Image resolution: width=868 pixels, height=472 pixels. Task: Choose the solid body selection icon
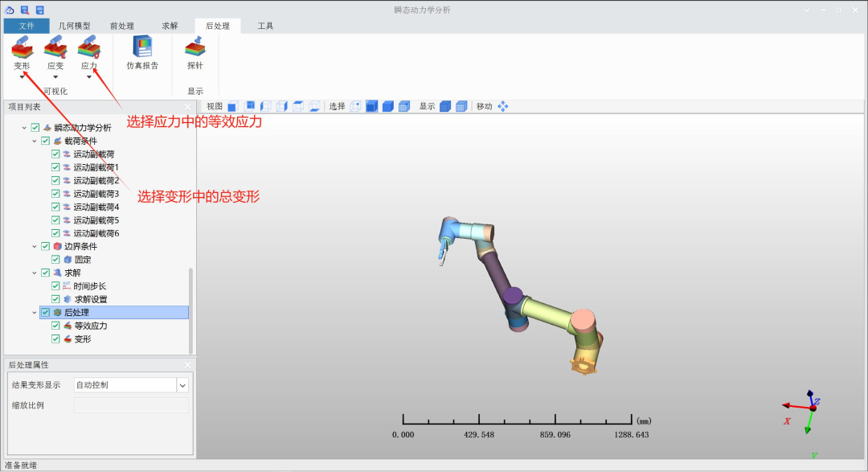[x=388, y=106]
